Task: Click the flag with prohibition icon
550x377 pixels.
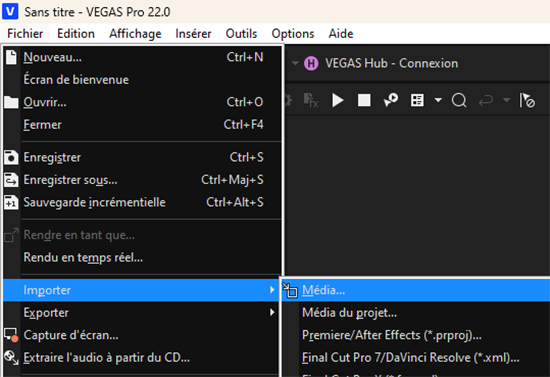Action: click(527, 101)
